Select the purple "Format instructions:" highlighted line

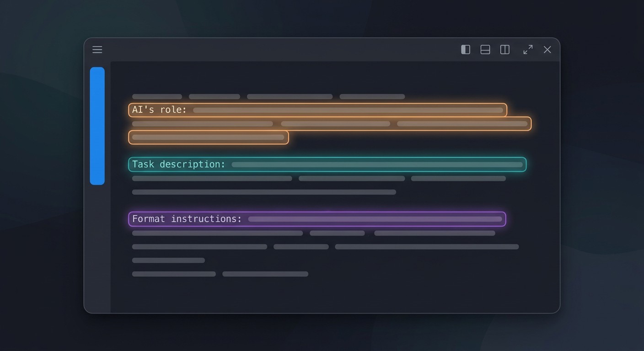click(x=317, y=219)
